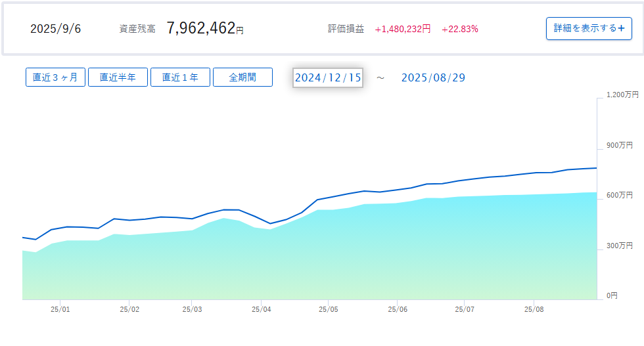Click the +22.83% gain percentage
The height and width of the screenshot is (346, 644).
point(460,29)
